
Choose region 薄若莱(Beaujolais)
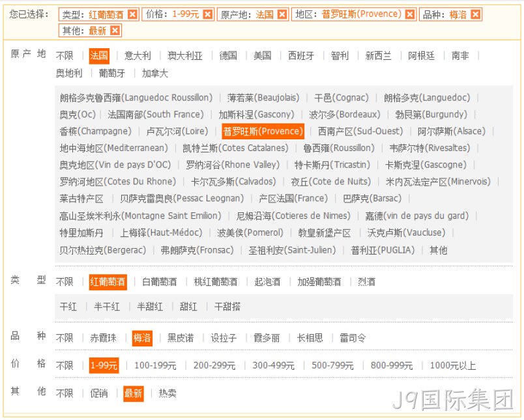pos(263,98)
